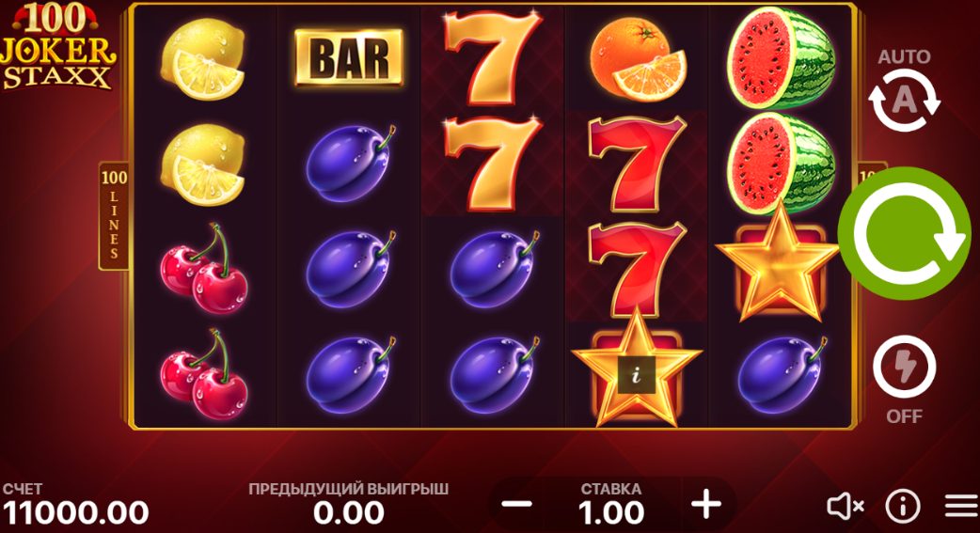Click the 100 LINES left tab
The width and height of the screenshot is (980, 533).
[114, 216]
